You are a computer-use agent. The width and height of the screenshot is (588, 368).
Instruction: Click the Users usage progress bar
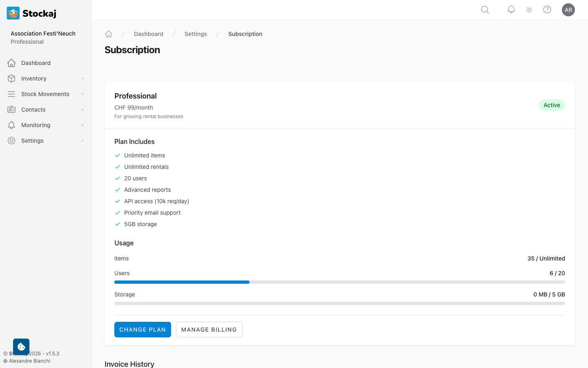click(x=340, y=282)
